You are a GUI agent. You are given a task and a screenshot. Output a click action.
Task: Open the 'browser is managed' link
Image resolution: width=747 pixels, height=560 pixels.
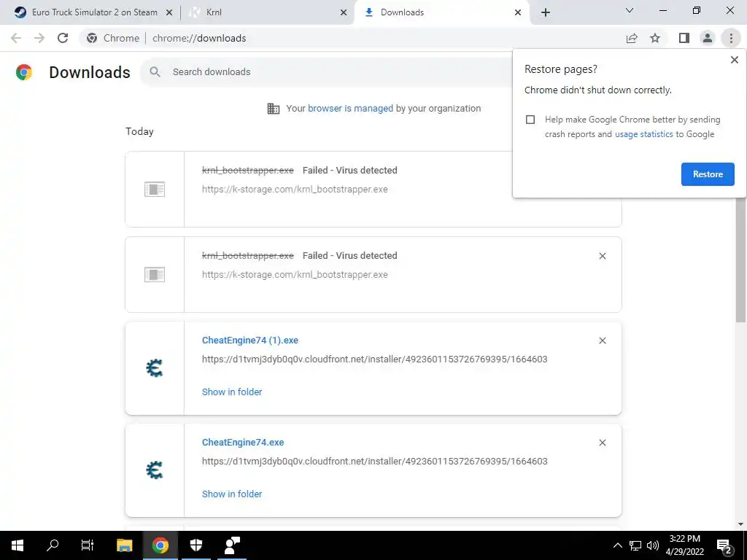pos(350,109)
